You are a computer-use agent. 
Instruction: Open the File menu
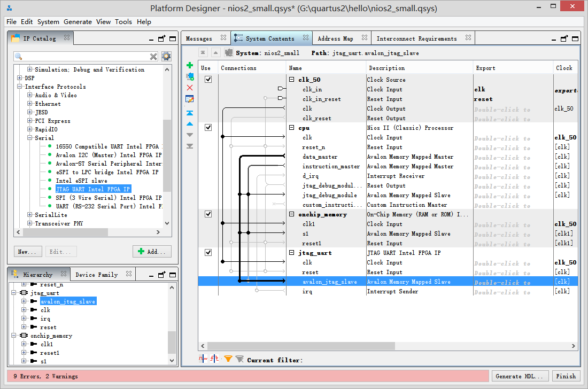pyautogui.click(x=11, y=22)
